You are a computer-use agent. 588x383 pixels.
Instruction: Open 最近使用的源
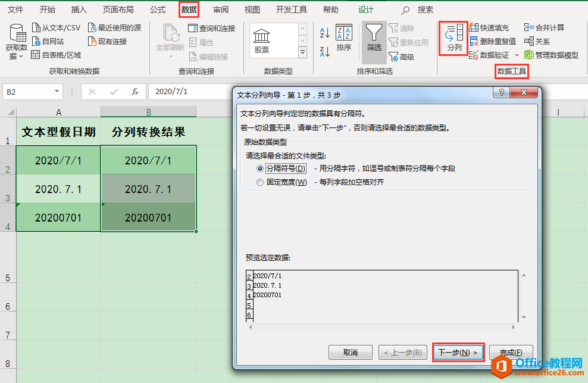(x=114, y=27)
